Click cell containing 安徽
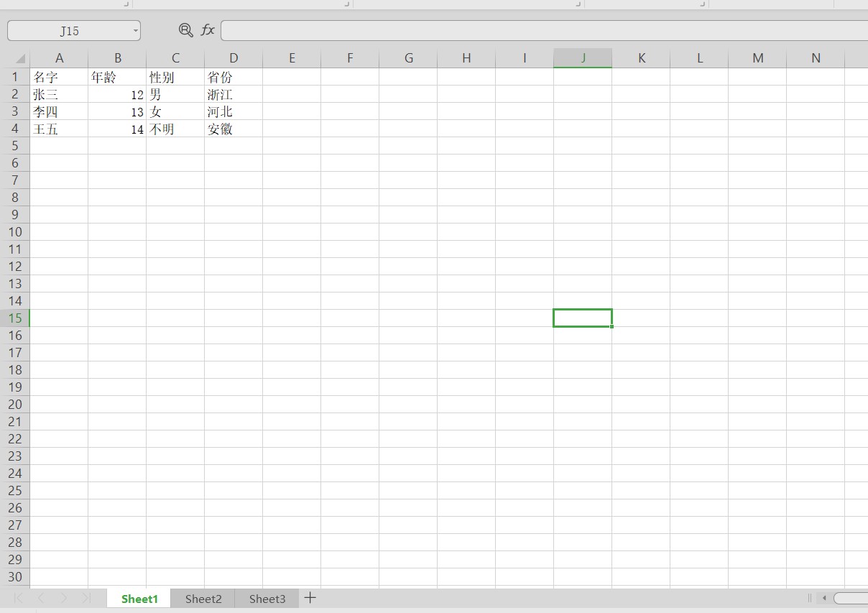Image resolution: width=868 pixels, height=613 pixels. (x=234, y=129)
